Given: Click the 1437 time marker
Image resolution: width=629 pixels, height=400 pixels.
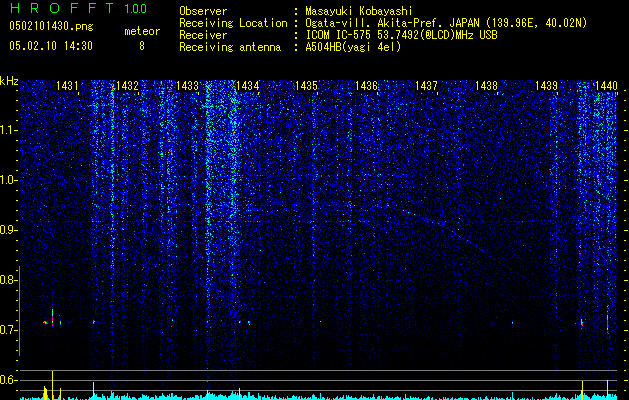Looking at the screenshot, I should tap(426, 85).
